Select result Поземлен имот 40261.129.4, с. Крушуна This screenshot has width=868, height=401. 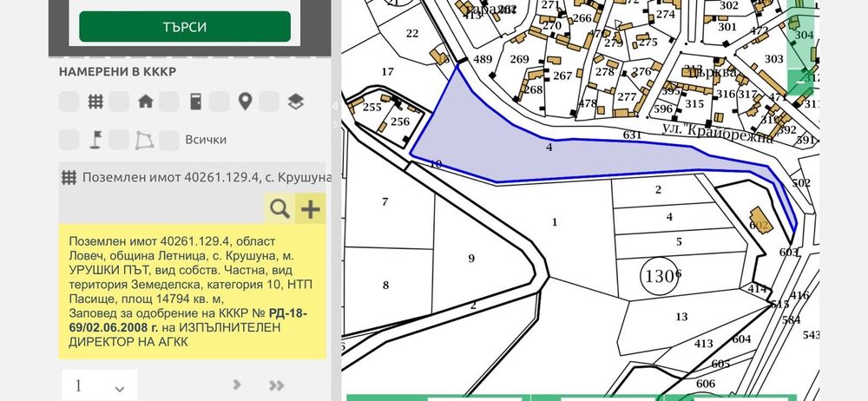207,178
